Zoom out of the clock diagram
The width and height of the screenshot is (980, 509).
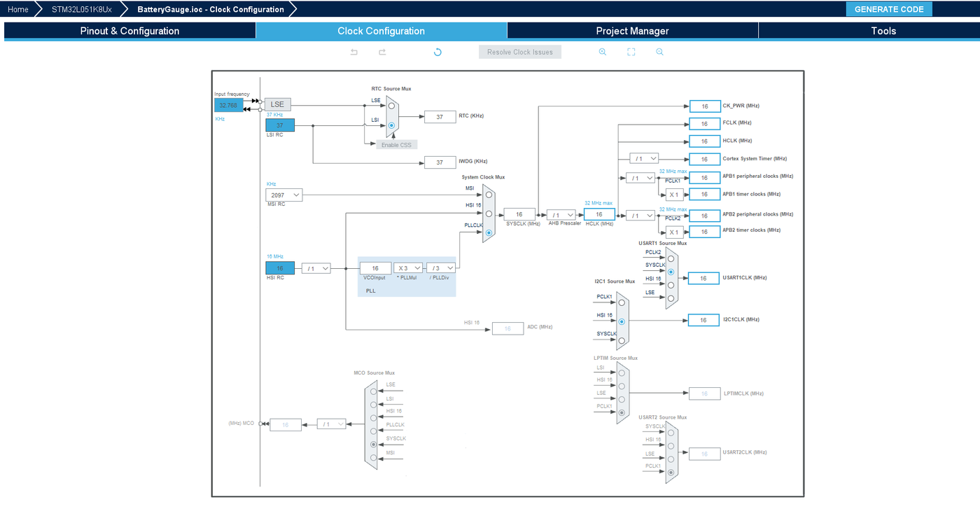pos(659,52)
